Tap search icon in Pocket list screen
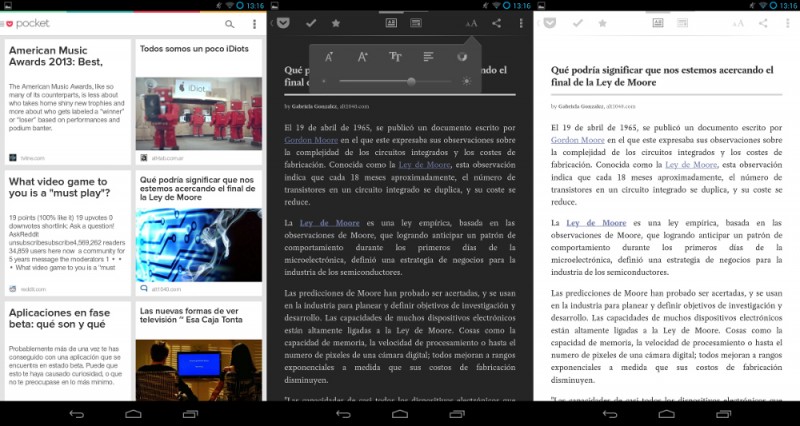 (230, 24)
